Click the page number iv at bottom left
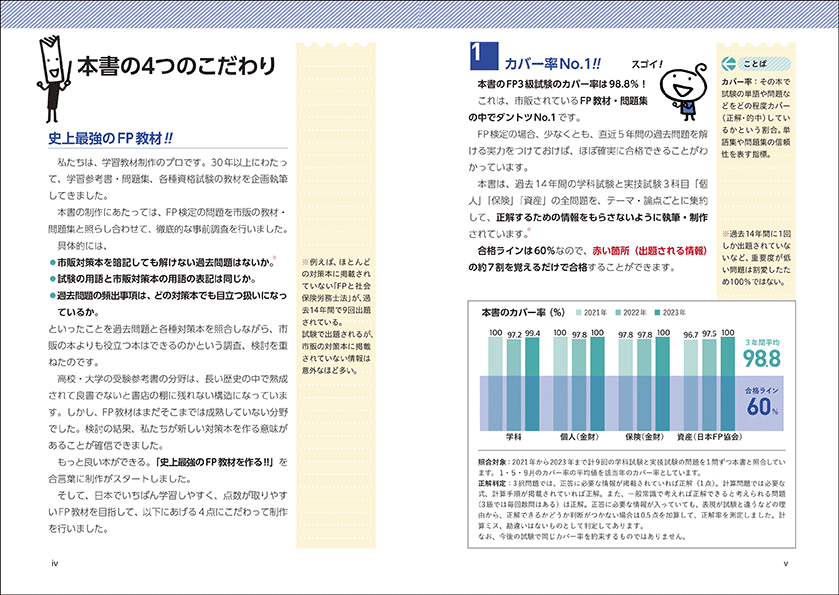Screen dimensions: 839x595 click(x=54, y=563)
